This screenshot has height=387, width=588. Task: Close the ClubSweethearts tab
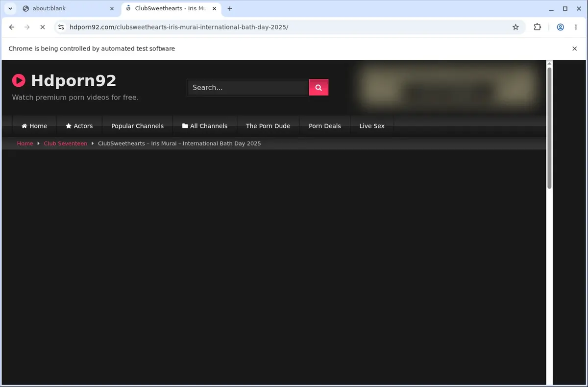[213, 8]
